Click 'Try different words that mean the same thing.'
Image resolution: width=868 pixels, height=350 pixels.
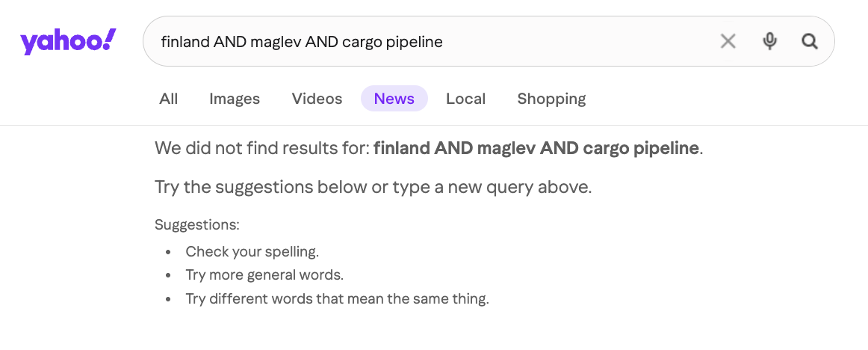click(x=338, y=300)
